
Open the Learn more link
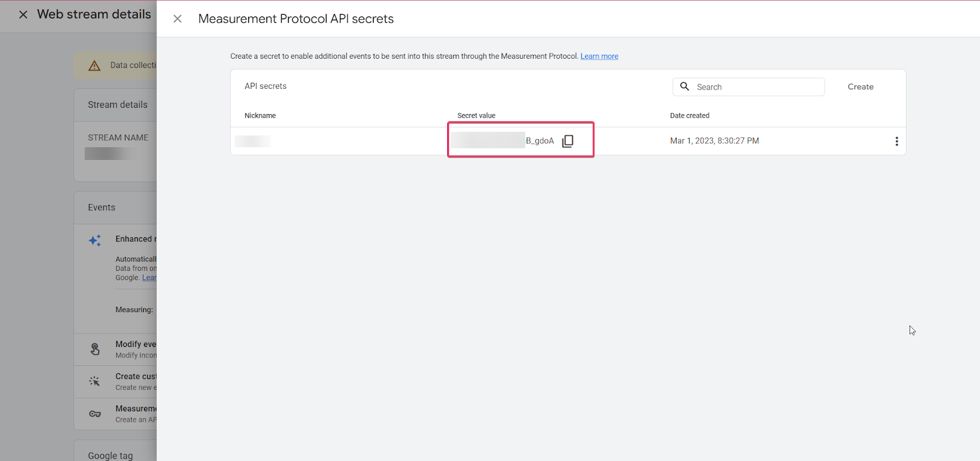pyautogui.click(x=599, y=56)
